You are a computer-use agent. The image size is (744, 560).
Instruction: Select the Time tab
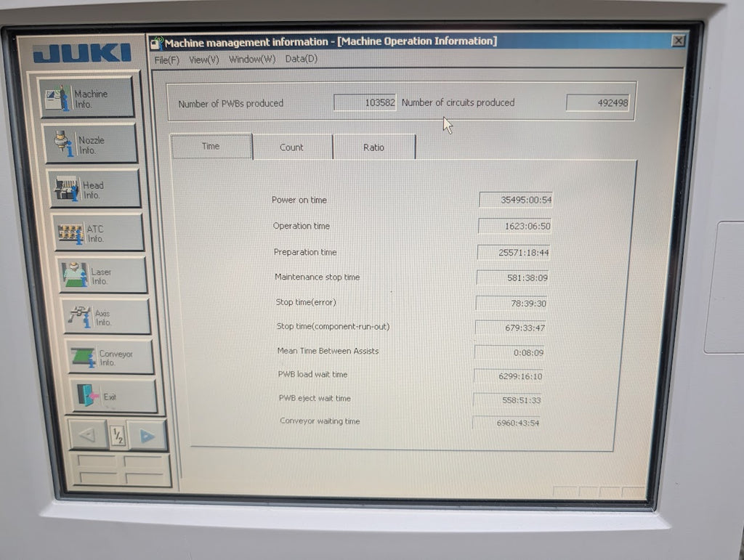(211, 146)
